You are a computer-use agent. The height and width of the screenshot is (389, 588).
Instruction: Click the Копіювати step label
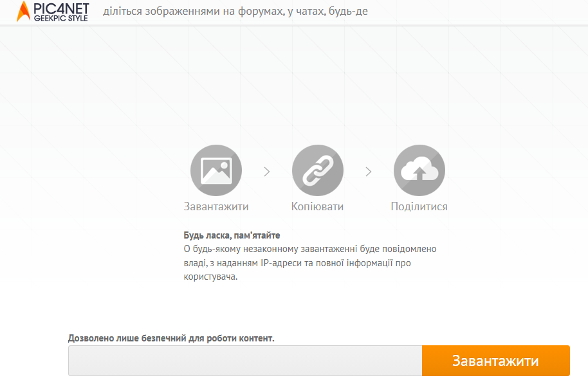point(317,206)
